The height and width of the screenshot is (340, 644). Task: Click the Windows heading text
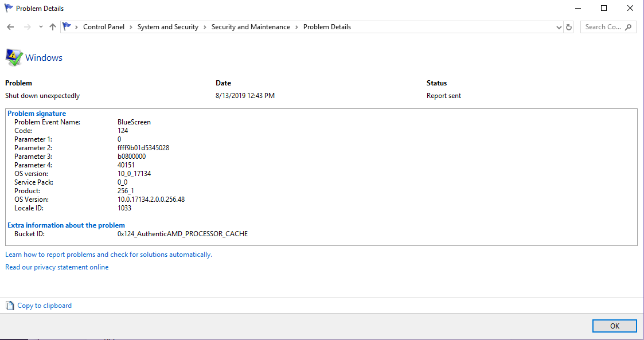[44, 57]
